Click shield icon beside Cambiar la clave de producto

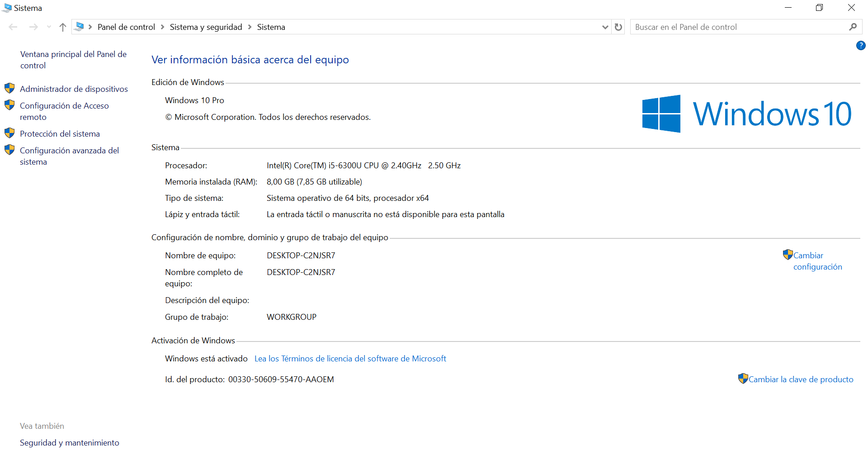[x=743, y=379]
